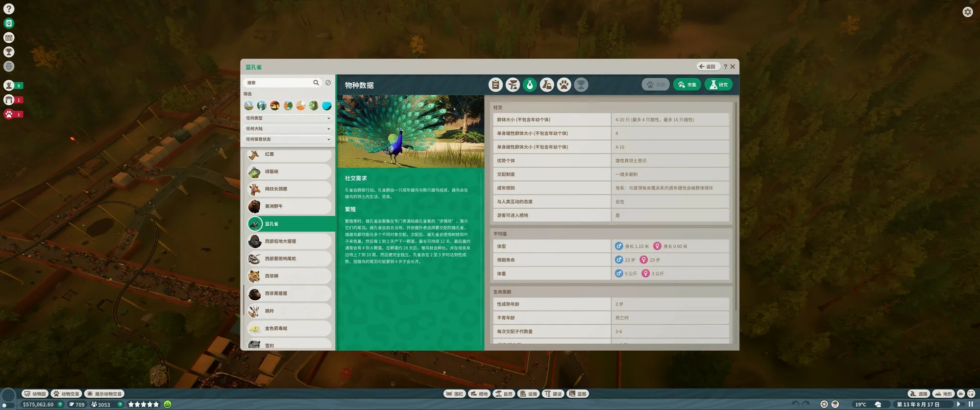
Task: Expand the 任何类型 dropdown
Action: click(288, 118)
